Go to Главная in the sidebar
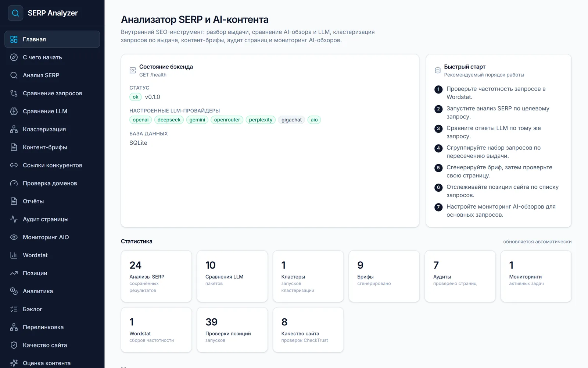Image resolution: width=588 pixels, height=368 pixels. click(52, 39)
